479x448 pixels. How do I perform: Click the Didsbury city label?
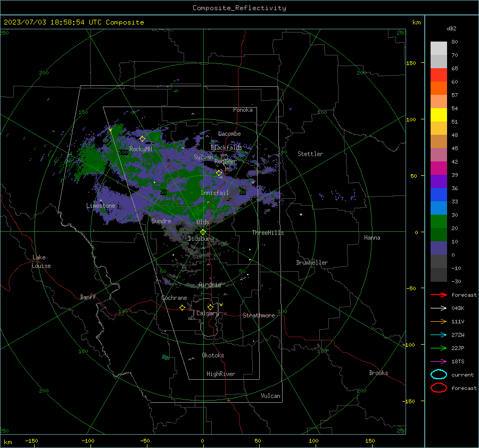pos(201,239)
